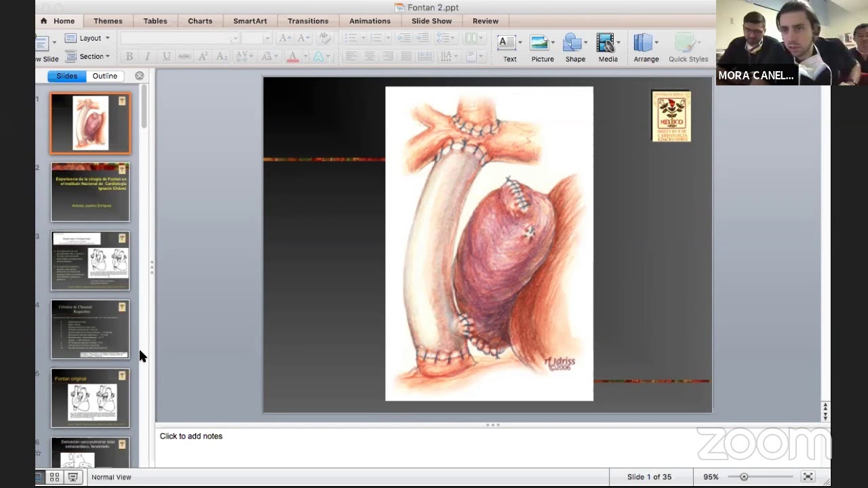The width and height of the screenshot is (868, 488).
Task: Select slide 1 thumbnail
Action: click(x=90, y=123)
